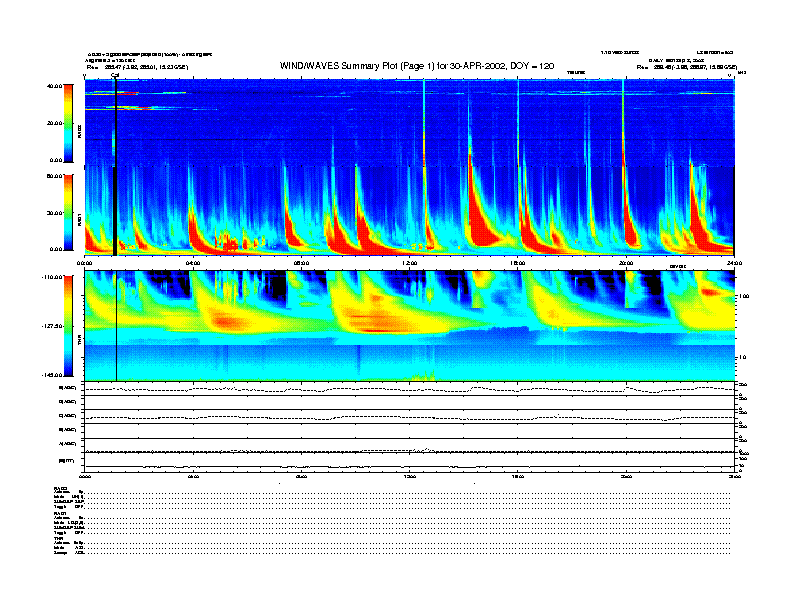Click the RAD2 status block label

(60, 488)
